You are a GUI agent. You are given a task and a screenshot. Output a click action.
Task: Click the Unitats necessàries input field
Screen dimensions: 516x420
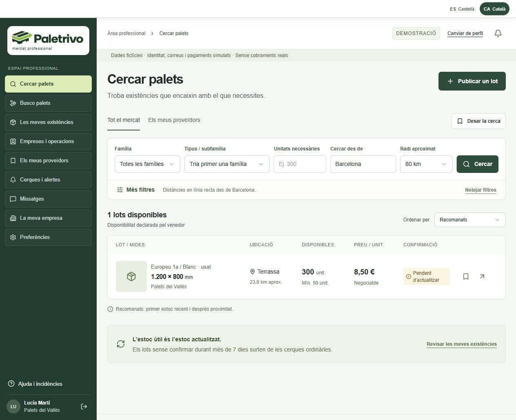(300, 164)
